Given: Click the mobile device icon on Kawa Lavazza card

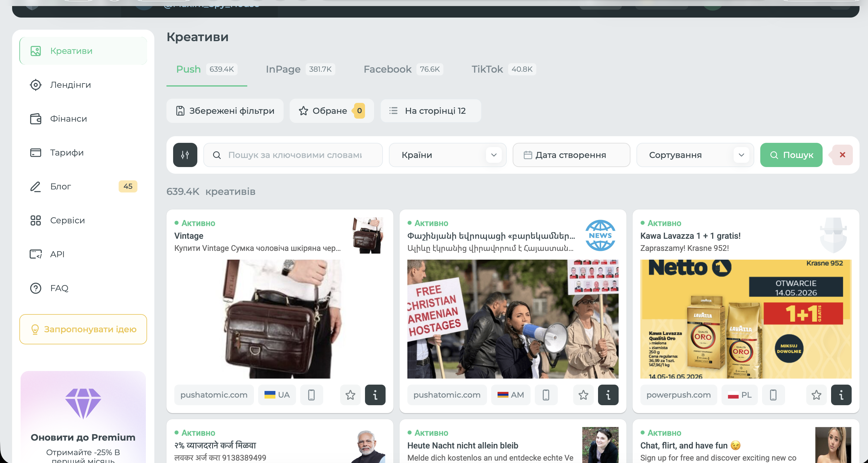Looking at the screenshot, I should coord(773,395).
